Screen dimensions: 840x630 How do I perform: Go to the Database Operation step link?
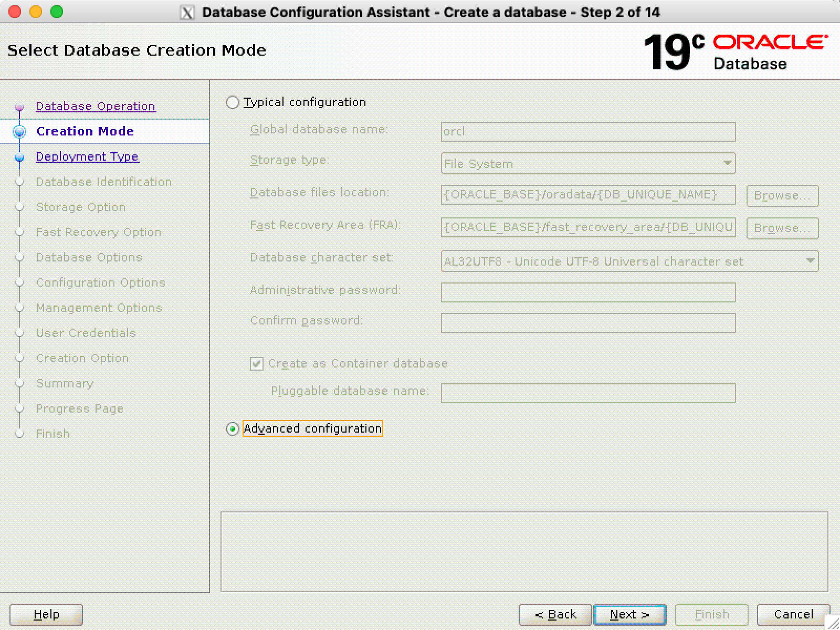pyautogui.click(x=96, y=107)
